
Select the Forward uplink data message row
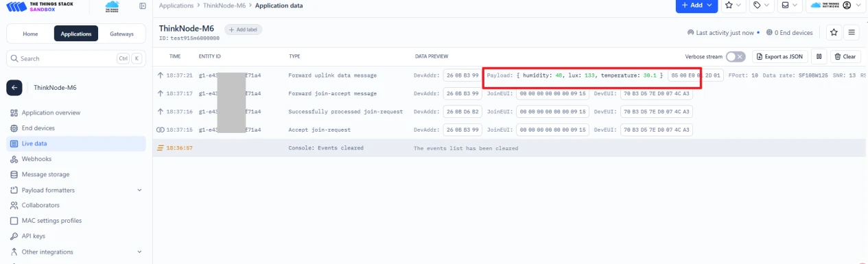click(x=510, y=75)
